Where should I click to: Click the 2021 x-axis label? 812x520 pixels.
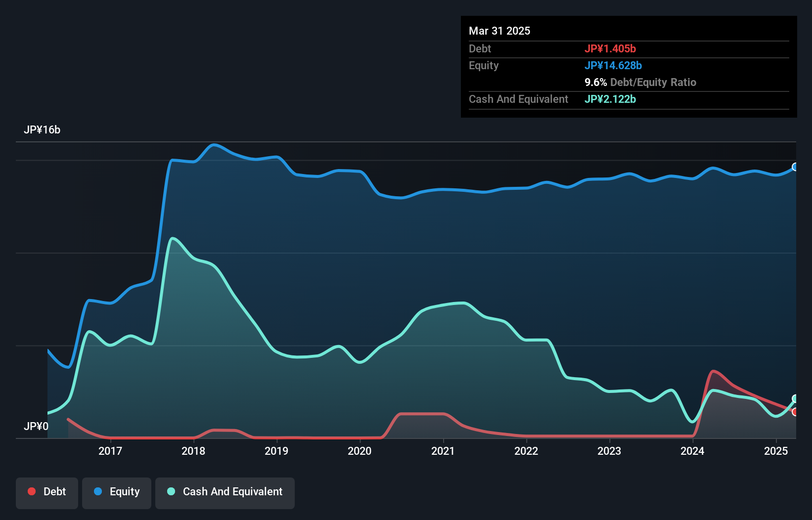tap(443, 451)
